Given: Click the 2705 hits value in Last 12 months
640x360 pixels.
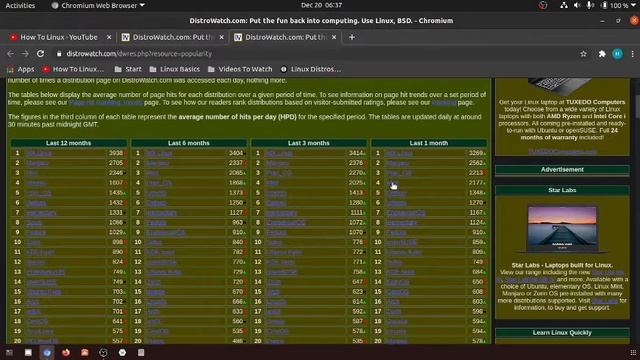Looking at the screenshot, I should coord(116,163).
